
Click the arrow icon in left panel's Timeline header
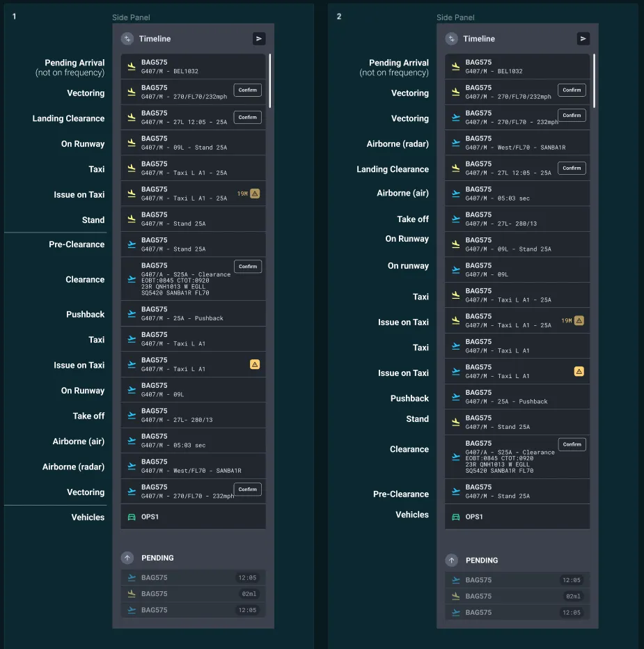(x=259, y=39)
